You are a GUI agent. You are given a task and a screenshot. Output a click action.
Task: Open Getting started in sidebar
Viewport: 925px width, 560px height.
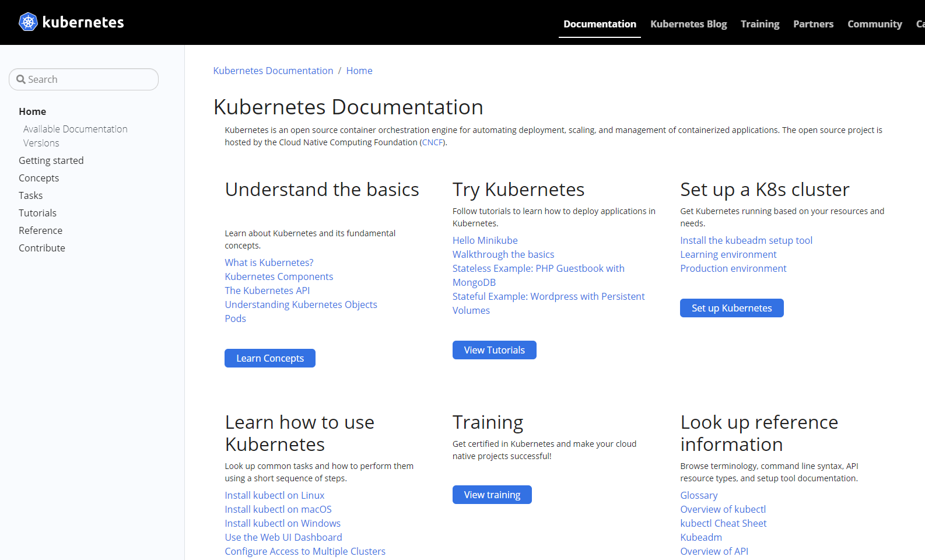click(51, 160)
